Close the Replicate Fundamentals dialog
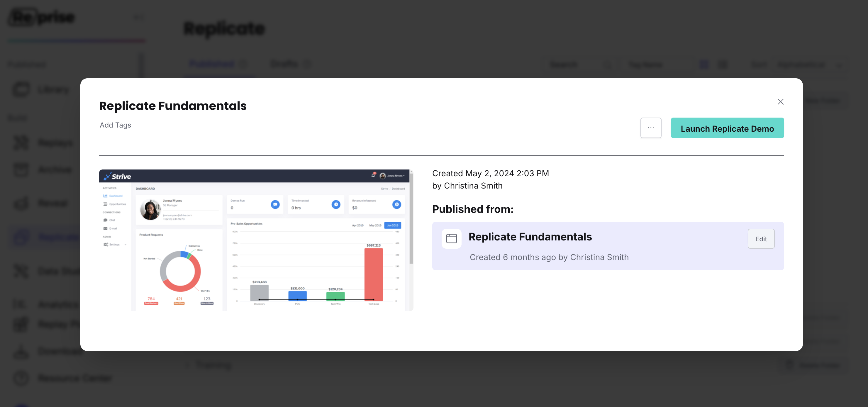Image resolution: width=868 pixels, height=407 pixels. point(780,102)
